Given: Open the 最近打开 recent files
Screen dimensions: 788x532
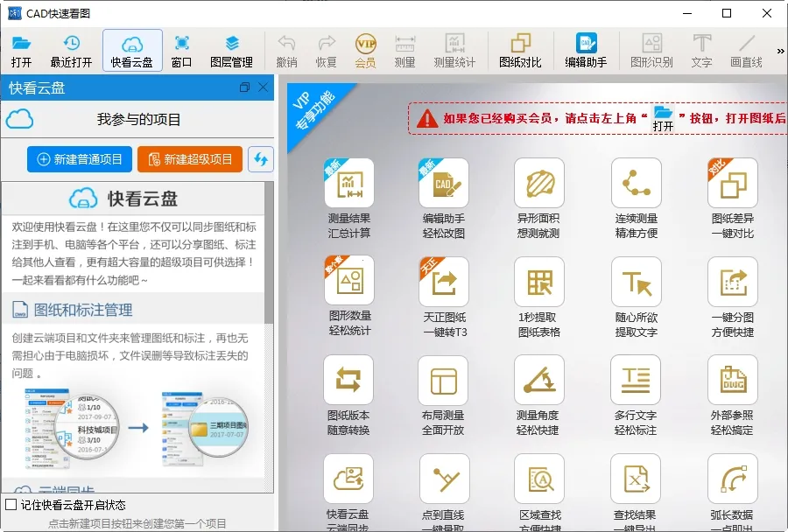Looking at the screenshot, I should coord(72,48).
